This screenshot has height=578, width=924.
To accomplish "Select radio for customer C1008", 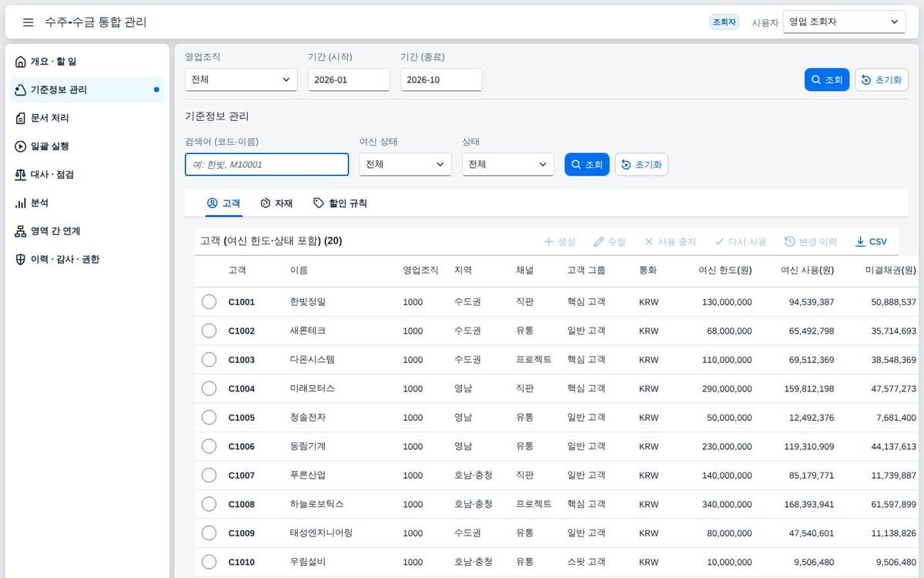I will [209, 504].
